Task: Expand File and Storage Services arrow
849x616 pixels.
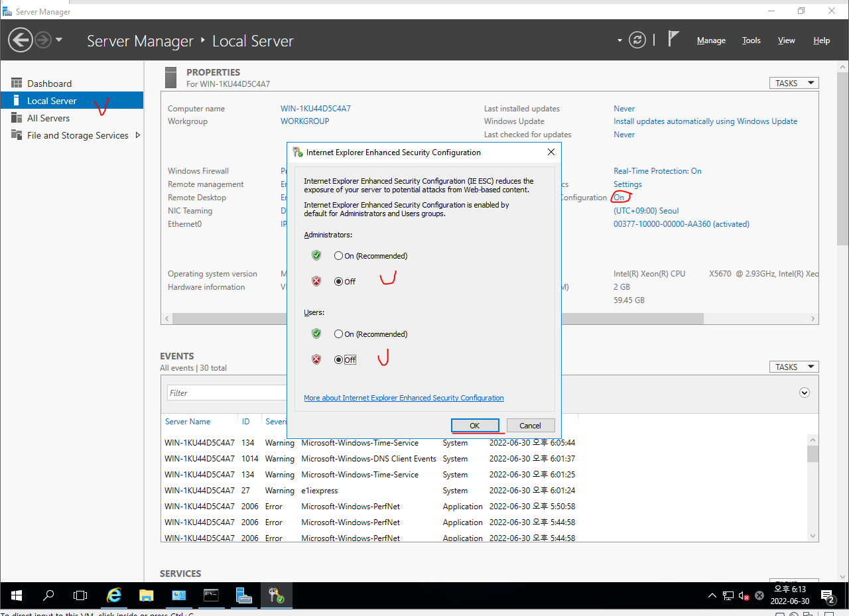Action: click(x=137, y=135)
